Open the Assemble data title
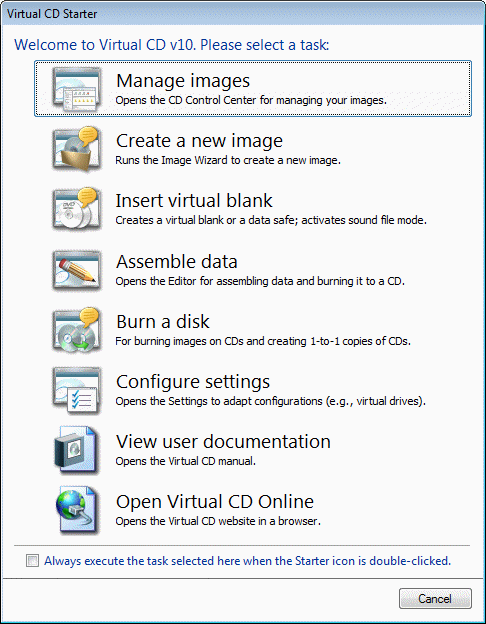Image resolution: width=486 pixels, height=624 pixels. [177, 261]
